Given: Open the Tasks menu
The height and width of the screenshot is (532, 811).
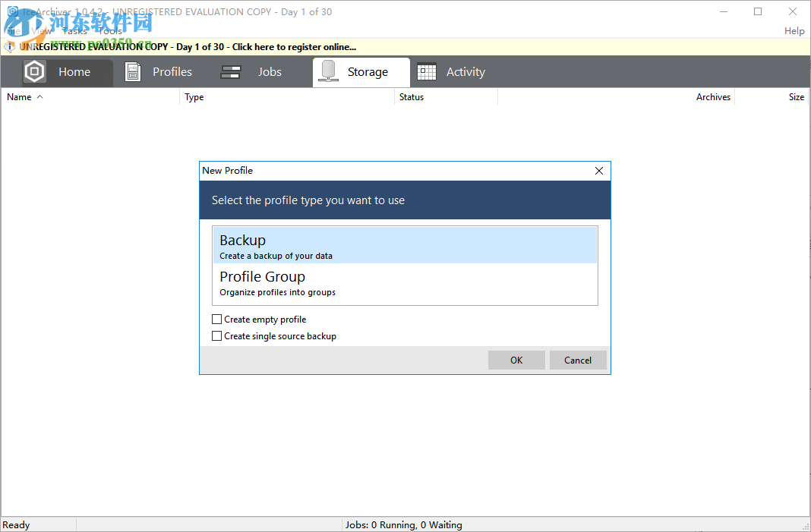Looking at the screenshot, I should 74,31.
